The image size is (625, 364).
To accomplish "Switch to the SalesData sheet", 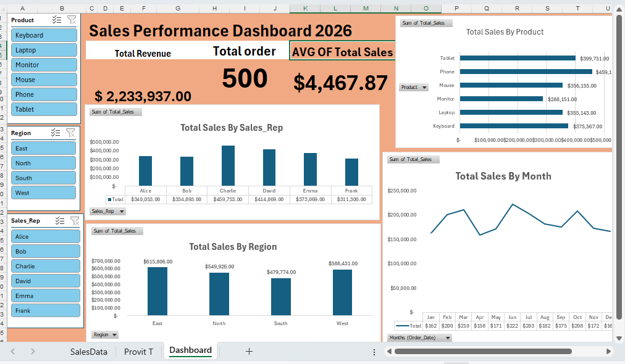I will [x=90, y=351].
